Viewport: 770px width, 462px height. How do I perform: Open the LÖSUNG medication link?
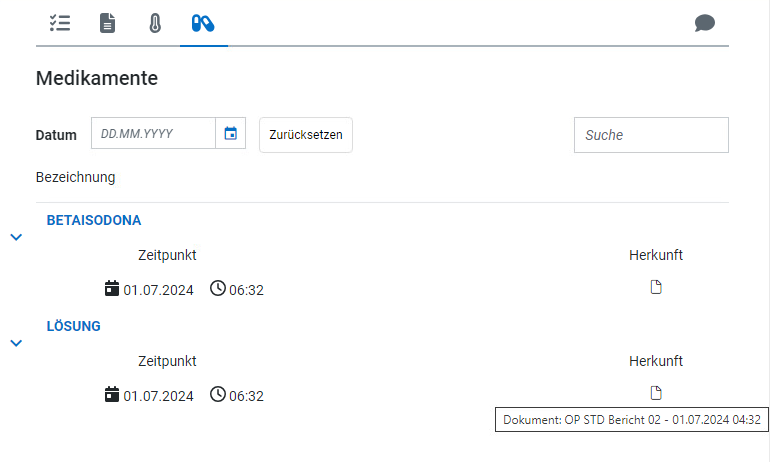[74, 326]
